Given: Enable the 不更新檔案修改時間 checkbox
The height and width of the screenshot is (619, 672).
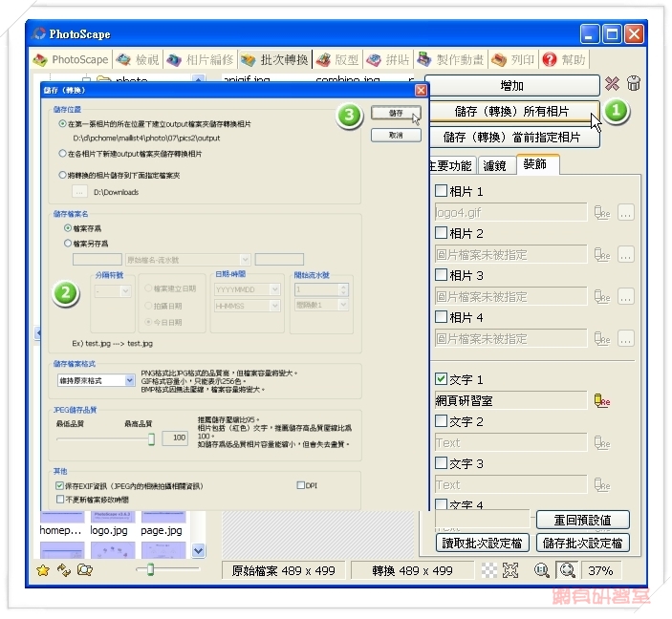Looking at the screenshot, I should (59, 499).
